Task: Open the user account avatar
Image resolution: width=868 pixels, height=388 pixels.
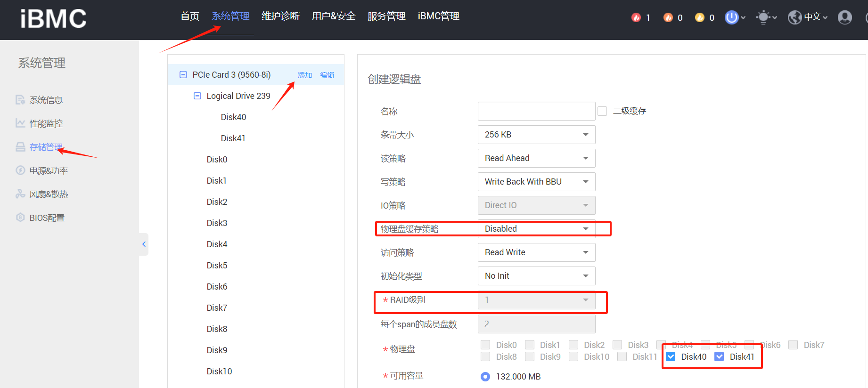Action: pyautogui.click(x=845, y=17)
